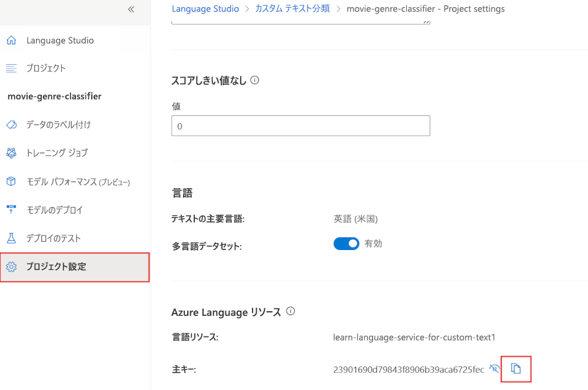This screenshot has height=390, width=588.
Task: Click the 値 threshold input field
Action: [x=301, y=126]
